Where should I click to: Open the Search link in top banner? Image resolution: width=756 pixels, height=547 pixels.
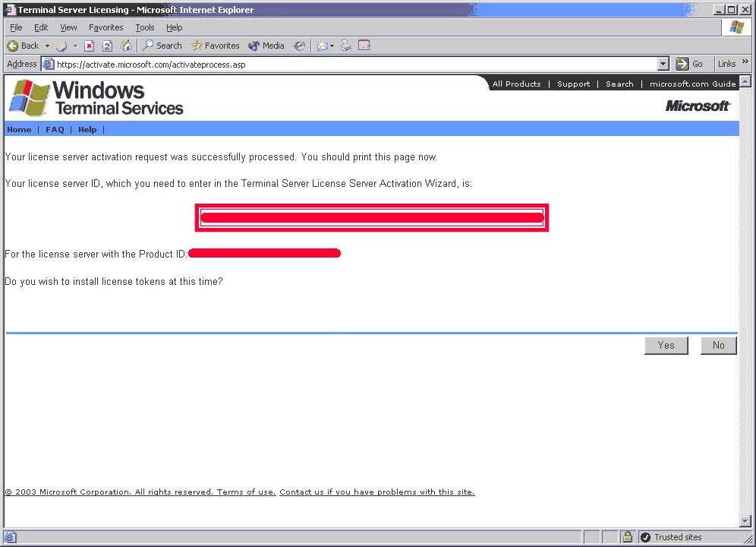619,84
